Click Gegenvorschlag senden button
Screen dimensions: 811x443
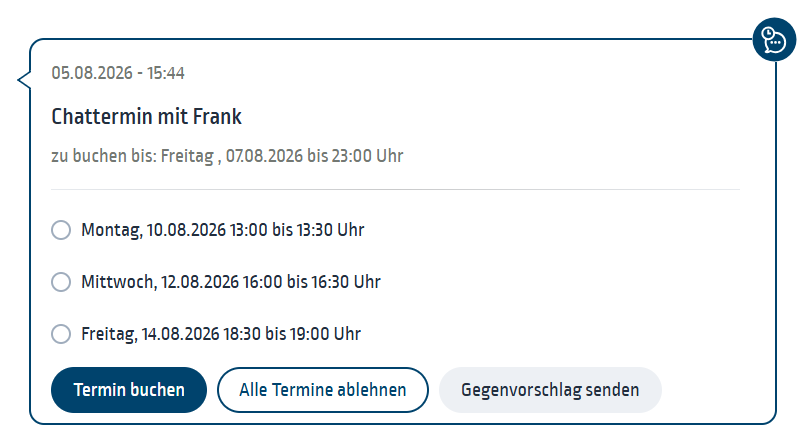click(x=550, y=390)
